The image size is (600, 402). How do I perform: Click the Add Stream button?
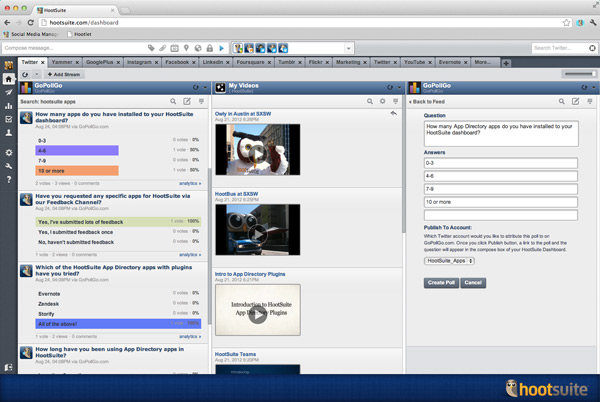coord(64,74)
